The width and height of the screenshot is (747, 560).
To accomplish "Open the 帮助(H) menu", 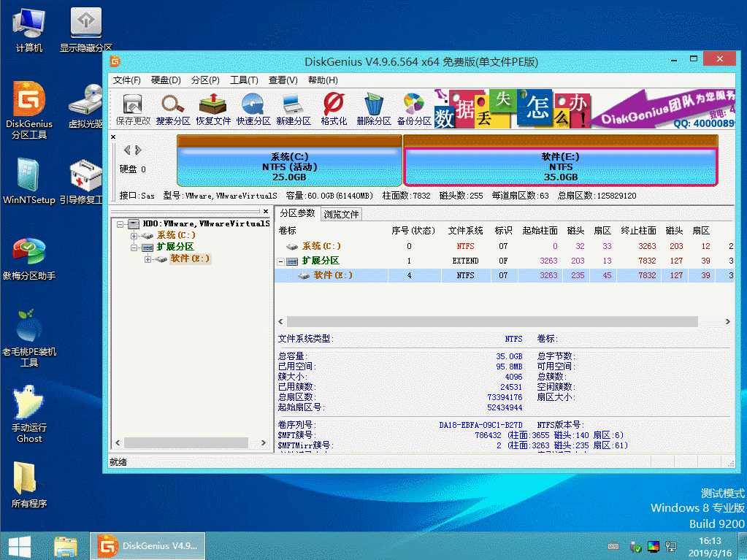I will coord(323,80).
